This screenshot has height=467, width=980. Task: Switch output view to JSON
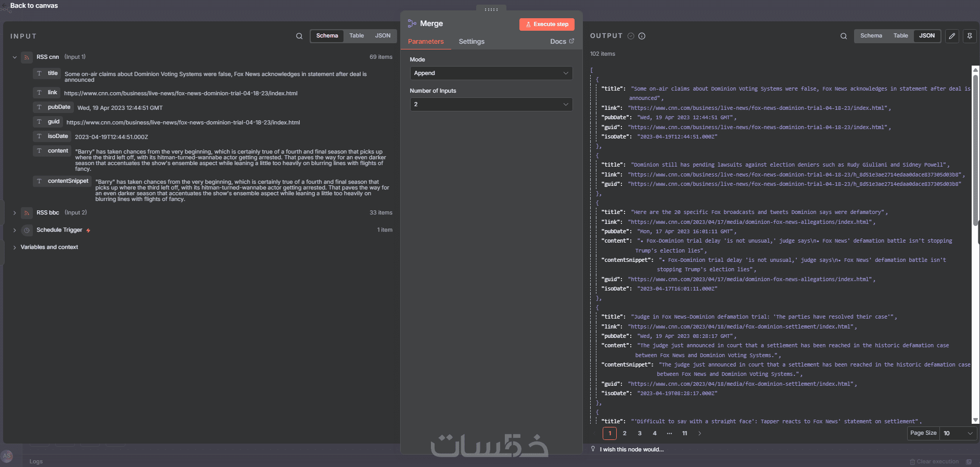click(x=926, y=36)
